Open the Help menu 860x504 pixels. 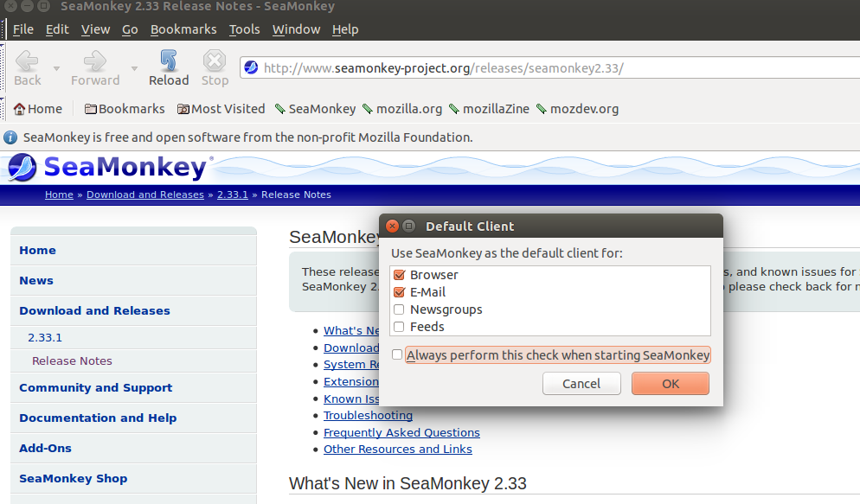(345, 29)
